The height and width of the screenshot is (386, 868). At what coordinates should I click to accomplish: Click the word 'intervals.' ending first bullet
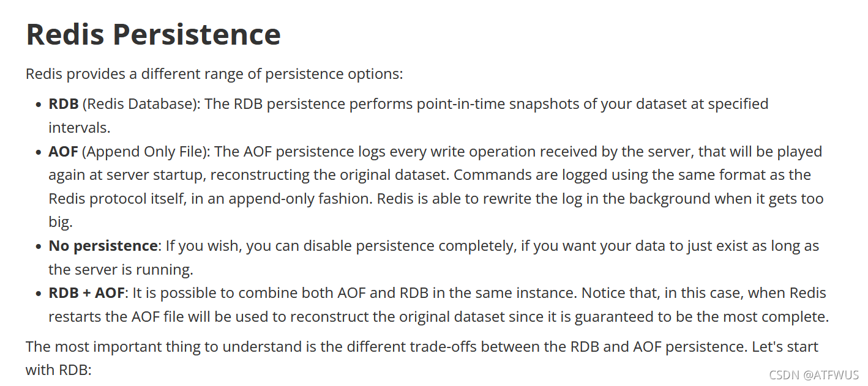pos(80,127)
